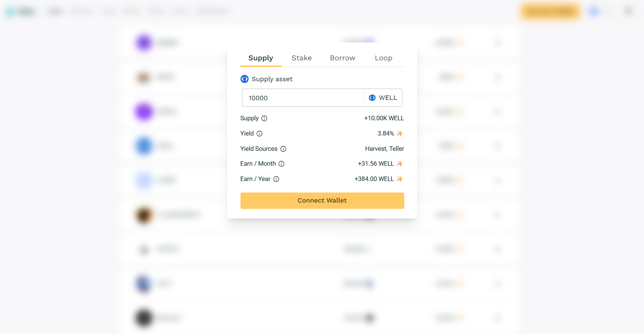Click the supply amount input field
Screen dimensions: 644x334
pyautogui.click(x=303, y=98)
